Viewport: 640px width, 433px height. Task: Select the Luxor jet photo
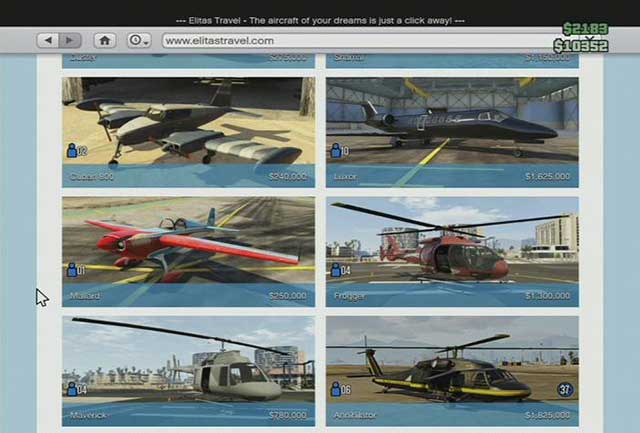tap(452, 120)
